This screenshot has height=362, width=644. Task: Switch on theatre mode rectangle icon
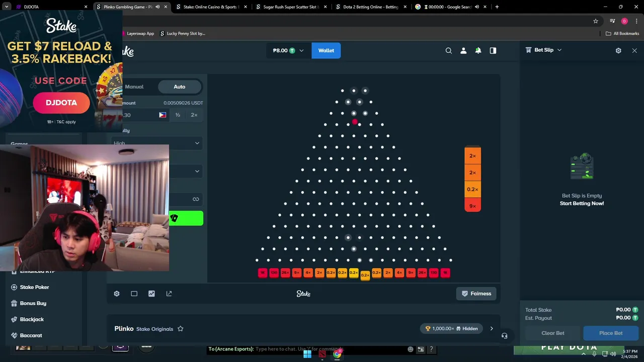pos(134,294)
